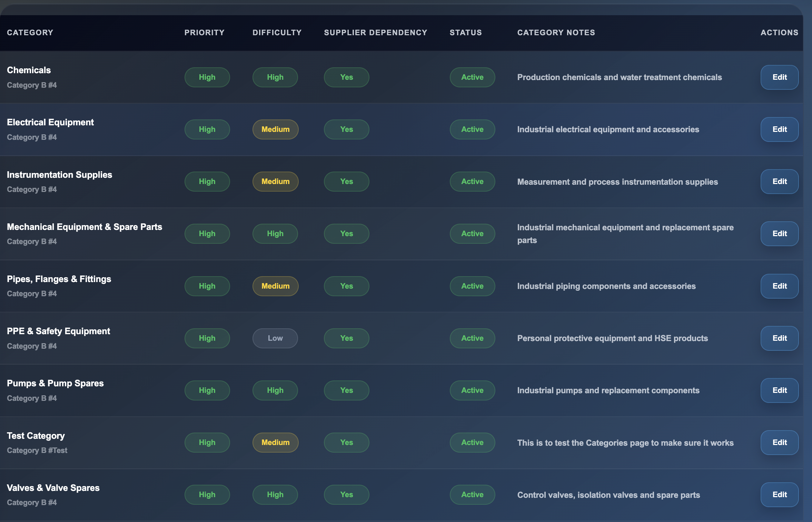Select note 'Industrial piping components and accessories'
This screenshot has width=812, height=522.
606,286
